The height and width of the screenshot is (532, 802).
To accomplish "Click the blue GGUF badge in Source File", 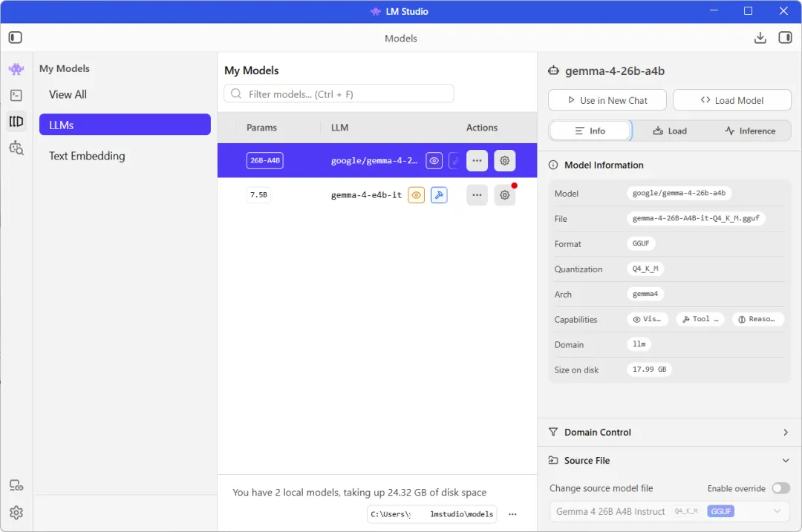I will pos(720,511).
